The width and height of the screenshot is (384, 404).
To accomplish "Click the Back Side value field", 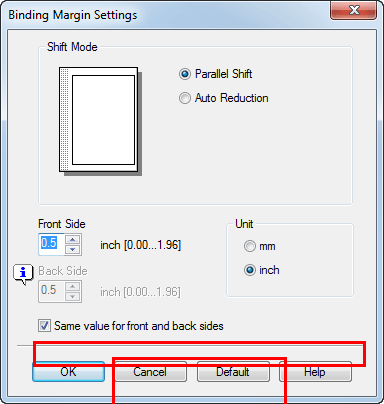I will (x=52, y=292).
